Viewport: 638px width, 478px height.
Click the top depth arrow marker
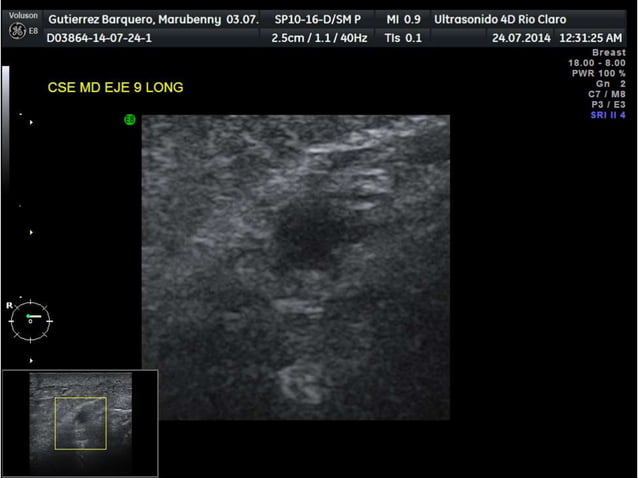[x=31, y=122]
